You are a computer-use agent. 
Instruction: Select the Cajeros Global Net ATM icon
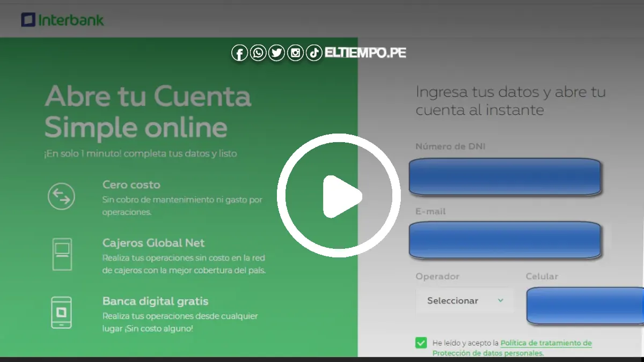tap(62, 254)
